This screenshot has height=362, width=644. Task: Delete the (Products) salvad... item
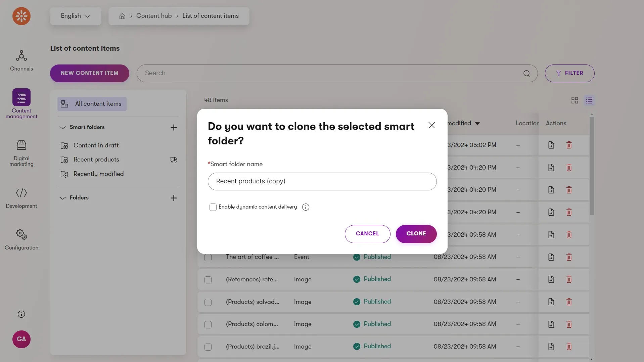[569, 302]
